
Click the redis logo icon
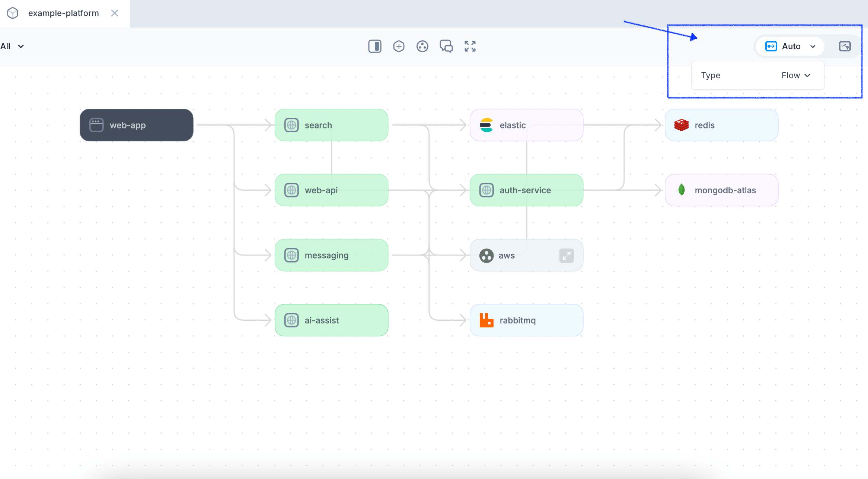tap(681, 125)
